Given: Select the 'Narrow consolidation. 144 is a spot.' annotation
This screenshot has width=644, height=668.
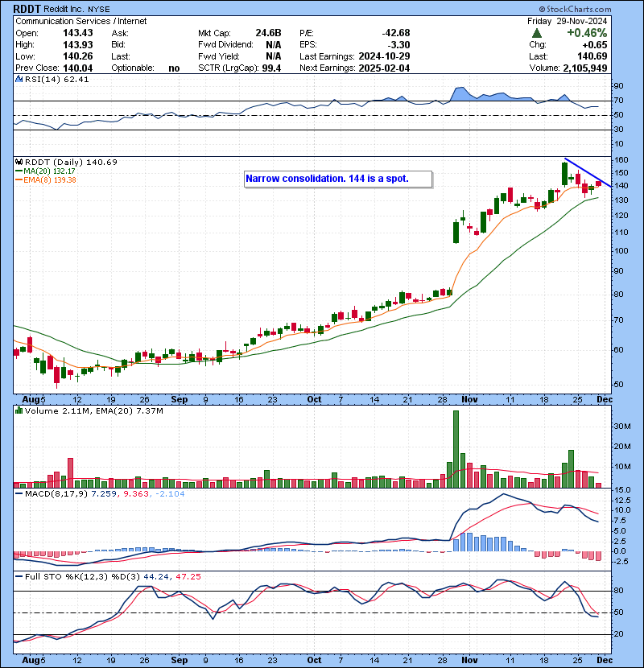Looking at the screenshot, I should pos(338,179).
